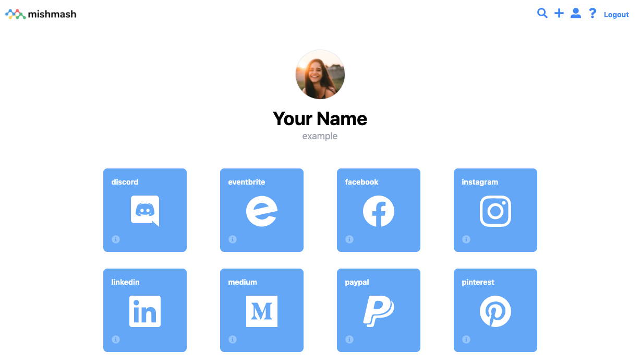Click the question mark help icon
Viewport: 641px width, 364px height.
pyautogui.click(x=592, y=14)
